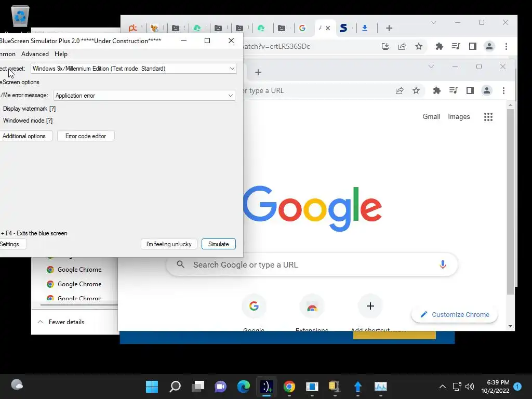Open Microsoft Edge from the taskbar
The width and height of the screenshot is (532, 399).
[x=244, y=387]
